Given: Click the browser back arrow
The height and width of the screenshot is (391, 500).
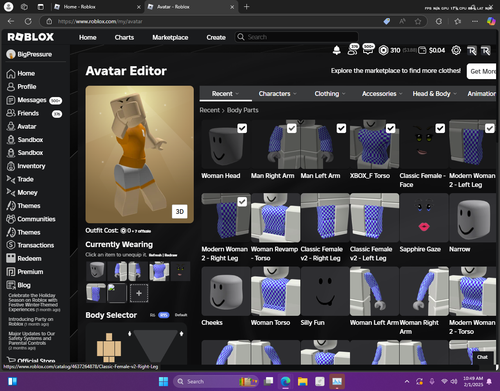Looking at the screenshot, I should click(11, 21).
